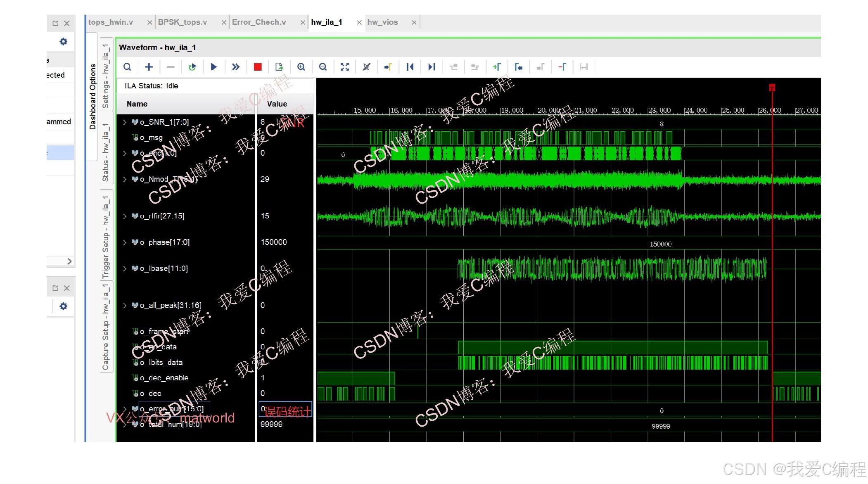The height and width of the screenshot is (484, 868).
Task: Click the Zoom Out magnifier icon
Action: 323,67
